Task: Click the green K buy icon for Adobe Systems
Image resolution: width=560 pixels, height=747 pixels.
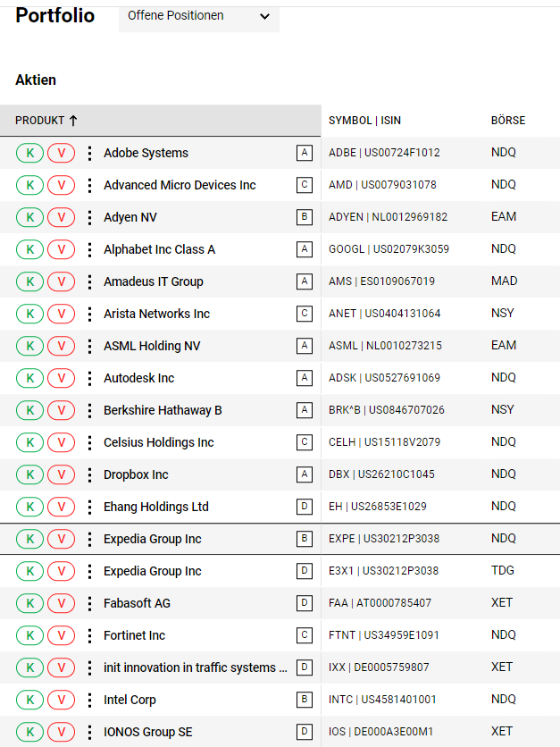Action: 29,153
